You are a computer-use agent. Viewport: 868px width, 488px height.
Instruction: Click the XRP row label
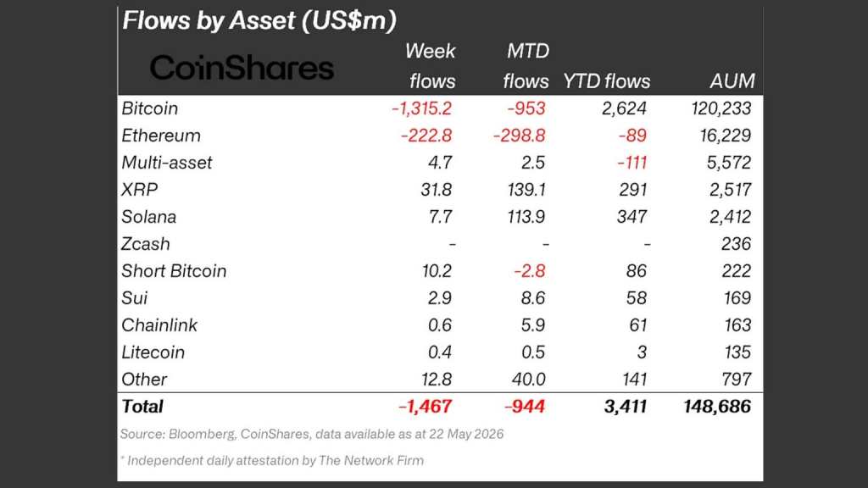[140, 190]
